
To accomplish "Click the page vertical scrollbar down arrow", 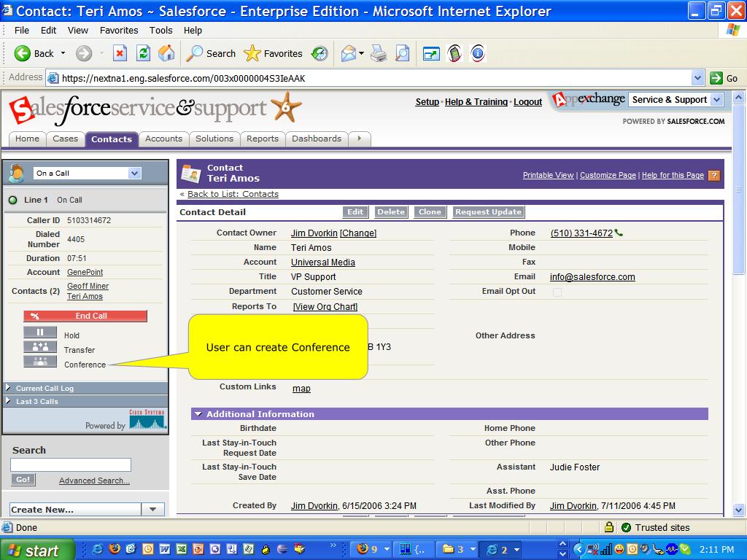I will (x=738, y=510).
